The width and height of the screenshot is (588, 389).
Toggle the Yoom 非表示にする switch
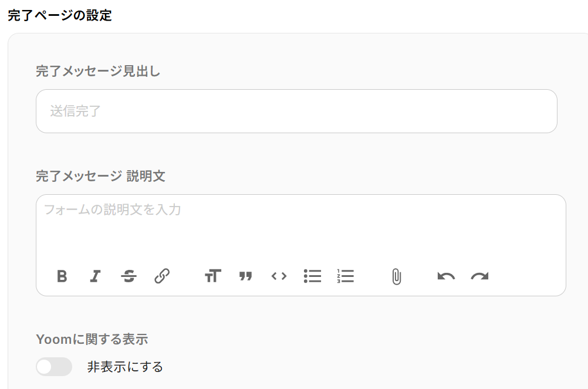(54, 367)
